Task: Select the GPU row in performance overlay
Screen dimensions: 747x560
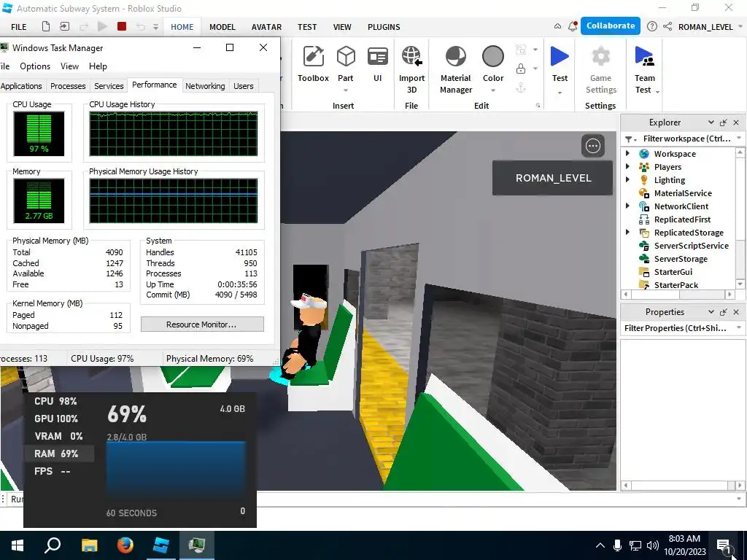Action: click(59, 419)
